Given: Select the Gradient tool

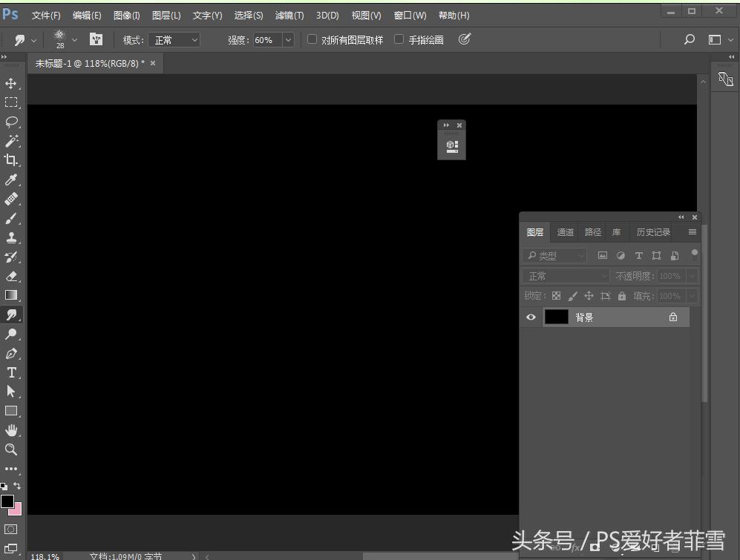Looking at the screenshot, I should click(x=10, y=295).
